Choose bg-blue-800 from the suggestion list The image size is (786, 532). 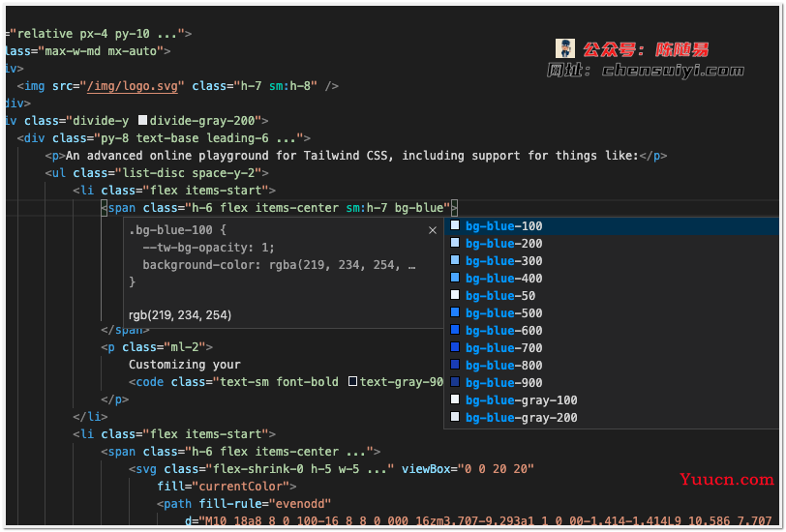click(x=611, y=366)
